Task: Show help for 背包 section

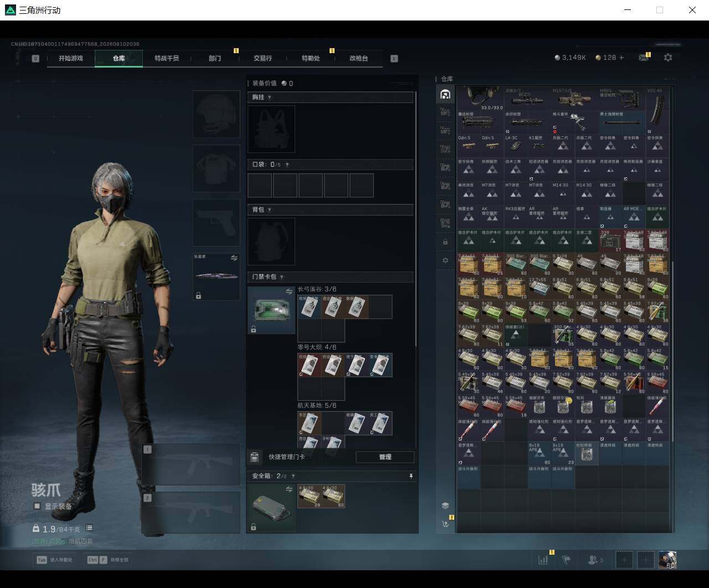Action: tap(270, 210)
